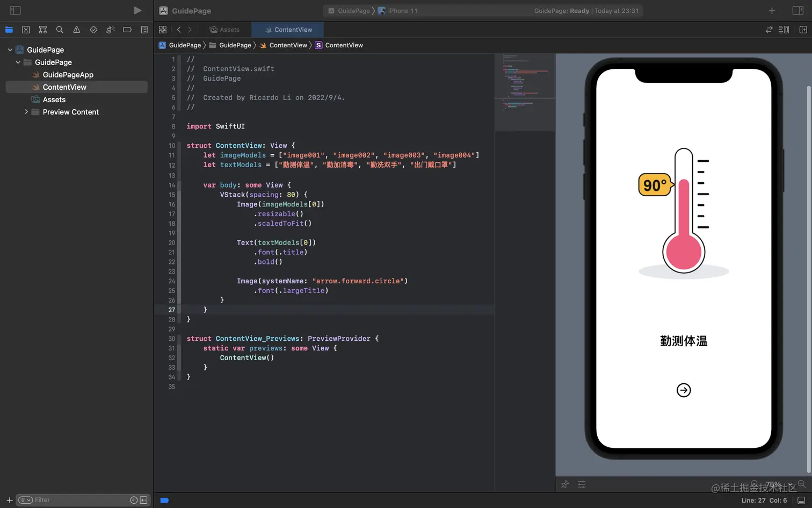Click ContentView struct symbol in jump bar
The image size is (812, 508).
[339, 45]
